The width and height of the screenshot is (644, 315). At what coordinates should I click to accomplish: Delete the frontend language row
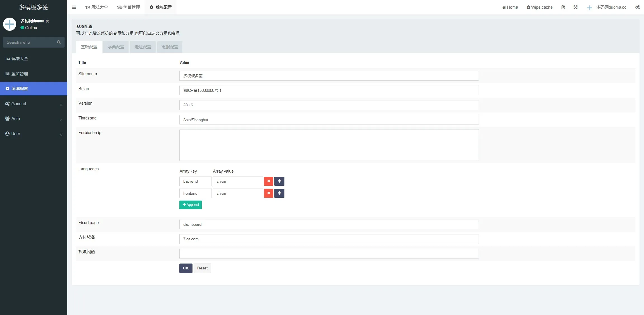[268, 193]
